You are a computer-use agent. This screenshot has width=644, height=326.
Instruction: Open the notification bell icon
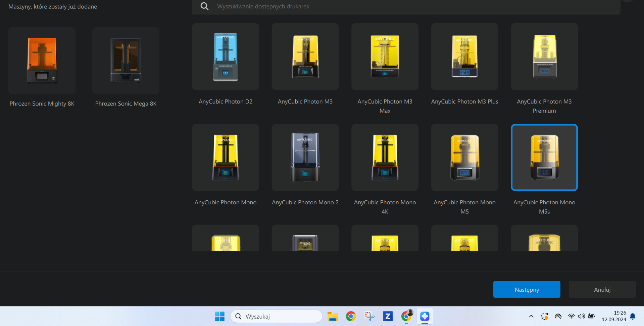click(x=633, y=316)
